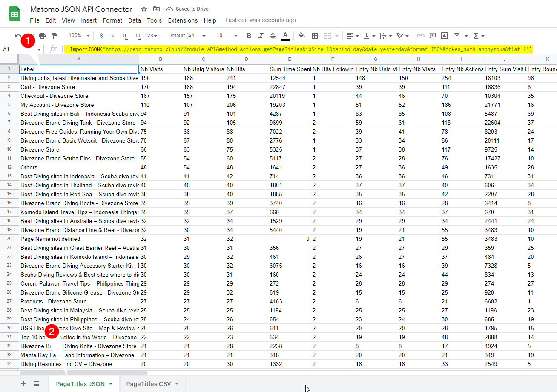
Task: Open the Help menu
Action: point(210,20)
